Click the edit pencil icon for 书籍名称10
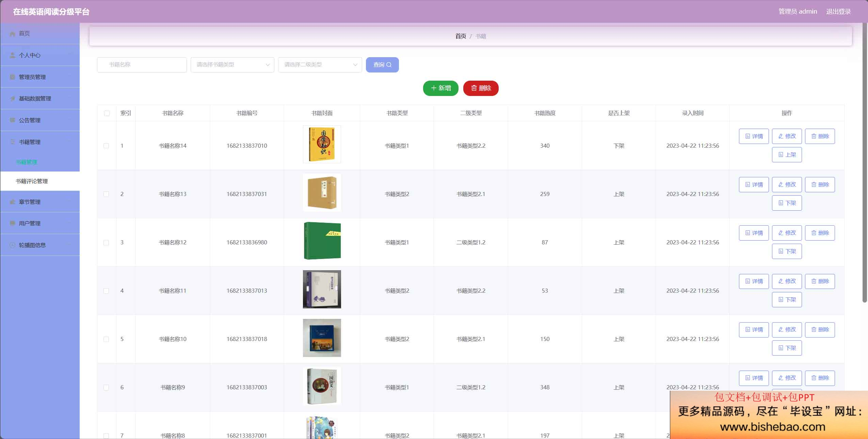This screenshot has height=439, width=868. click(781, 329)
